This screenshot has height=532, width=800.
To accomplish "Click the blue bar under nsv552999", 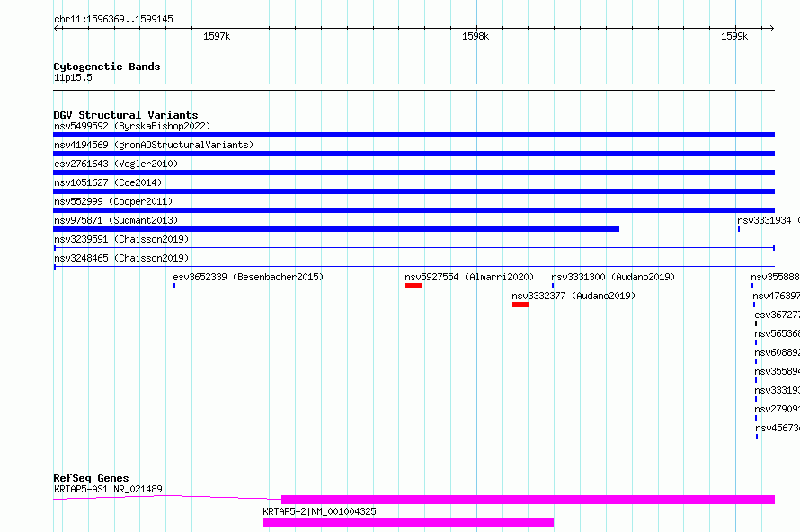I will pyautogui.click(x=413, y=210).
